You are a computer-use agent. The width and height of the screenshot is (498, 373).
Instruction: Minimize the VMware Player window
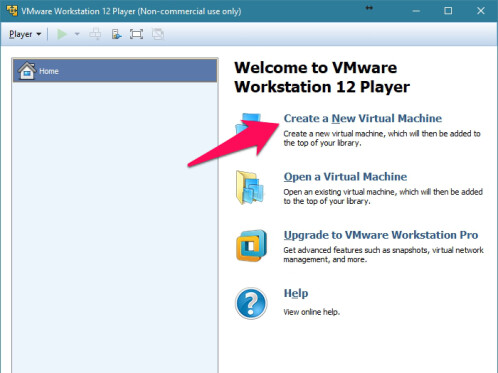[x=416, y=11]
